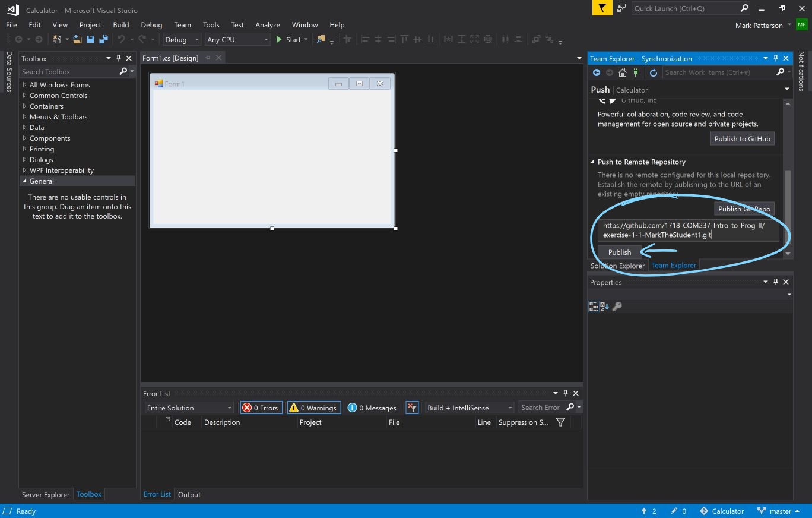Click the Team Explorer back arrow
The height and width of the screenshot is (518, 812).
pos(597,72)
